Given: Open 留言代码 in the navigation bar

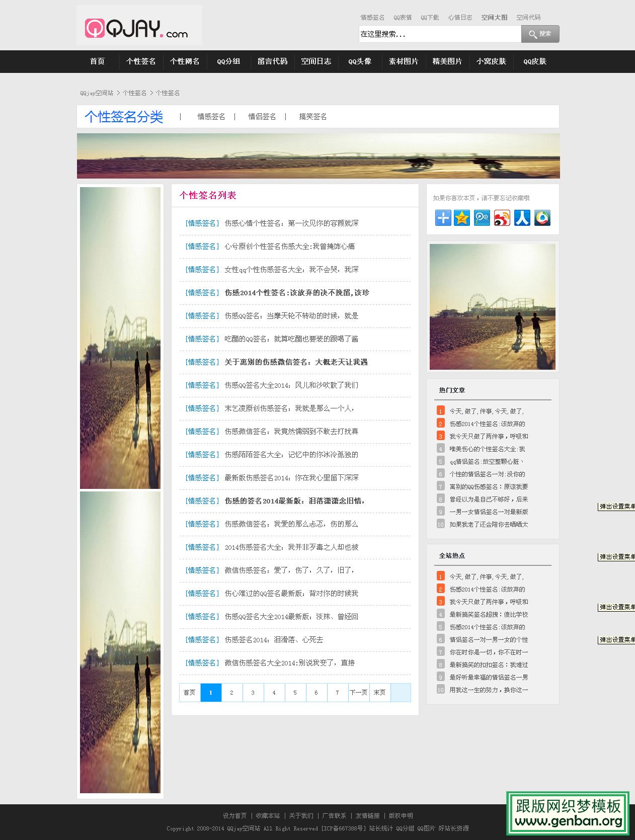Looking at the screenshot, I should [x=272, y=61].
